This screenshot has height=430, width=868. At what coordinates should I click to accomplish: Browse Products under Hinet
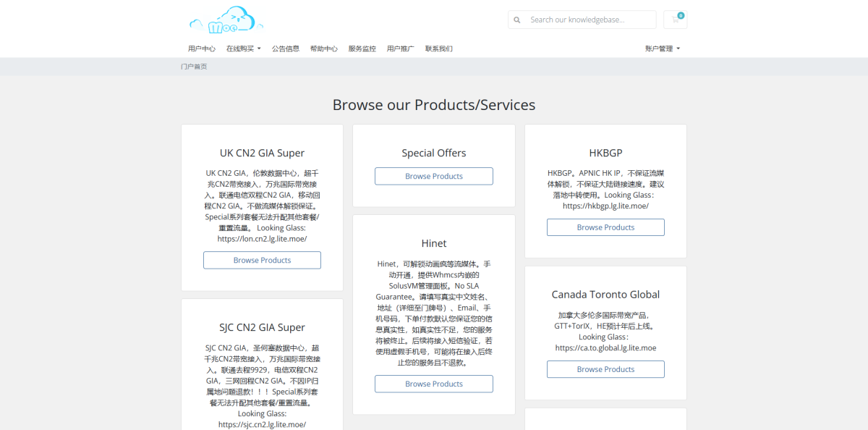[433, 384]
